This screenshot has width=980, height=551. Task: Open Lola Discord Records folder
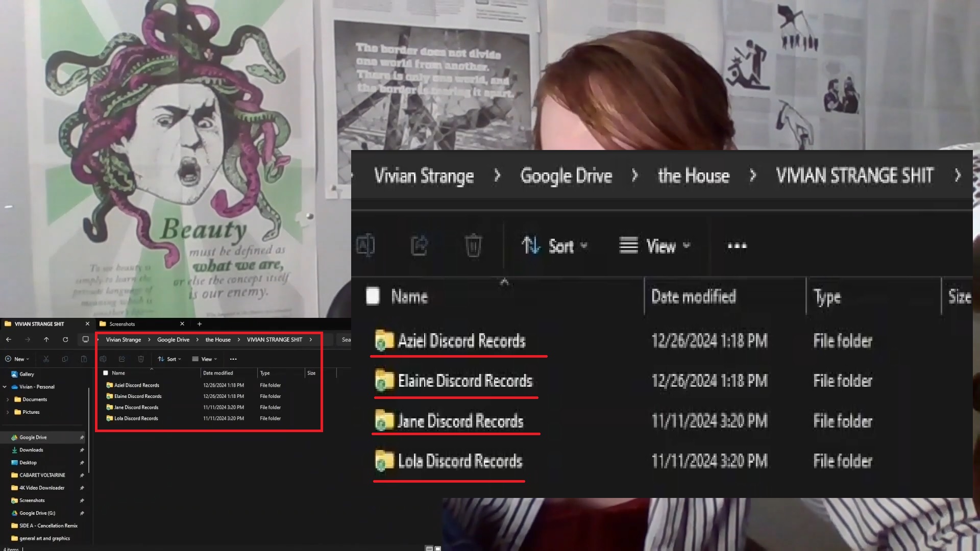click(460, 461)
